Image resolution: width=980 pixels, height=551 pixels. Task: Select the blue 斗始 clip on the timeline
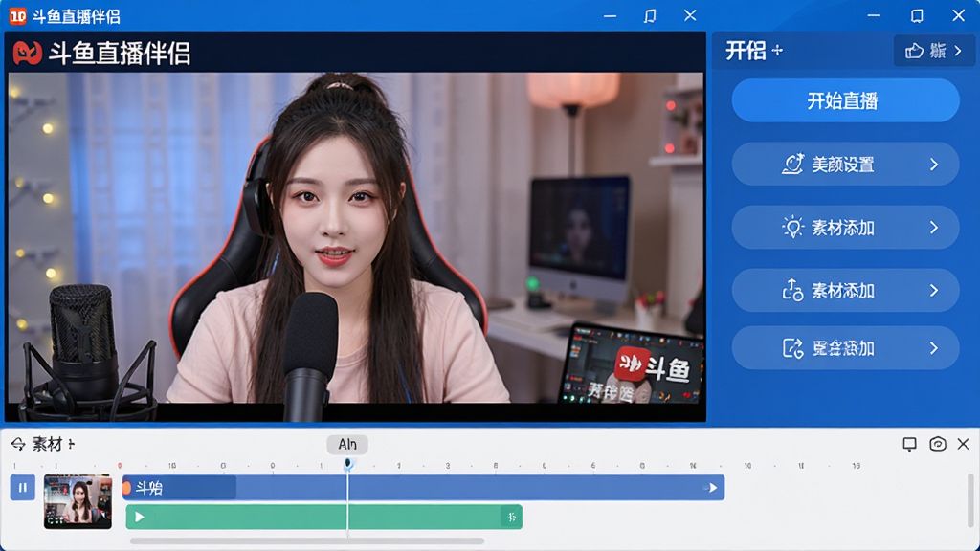(423, 488)
